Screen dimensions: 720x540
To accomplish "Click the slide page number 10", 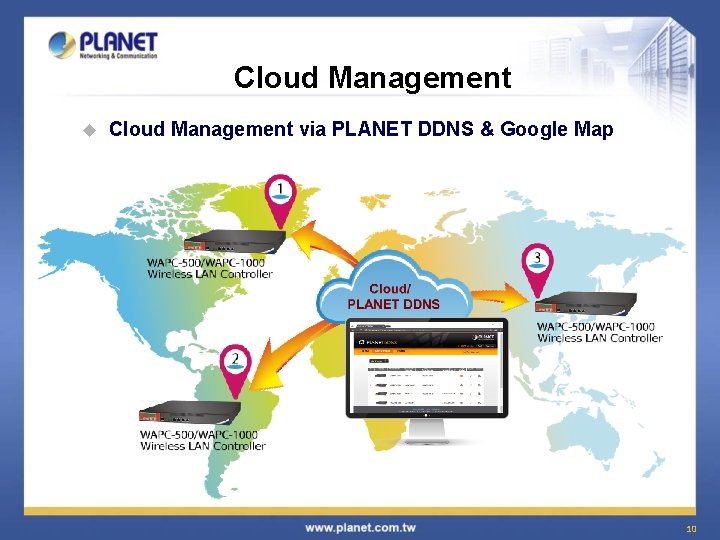I will click(x=691, y=529).
